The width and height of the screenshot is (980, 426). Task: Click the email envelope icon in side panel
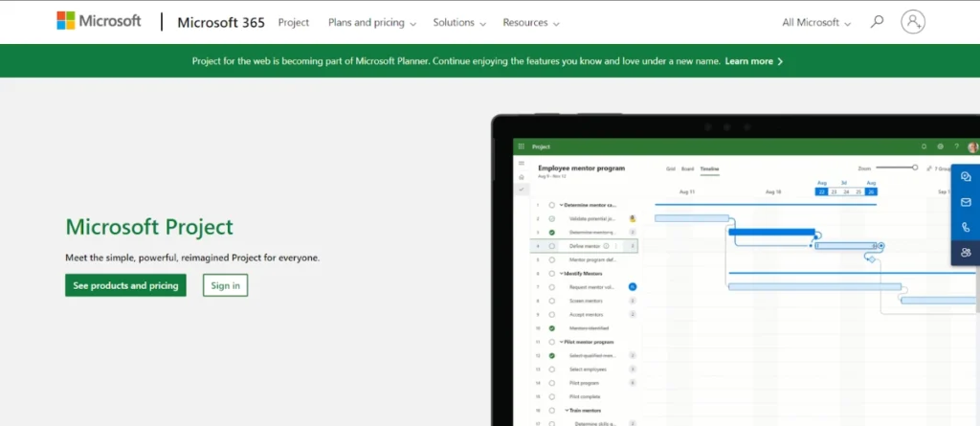pyautogui.click(x=966, y=202)
